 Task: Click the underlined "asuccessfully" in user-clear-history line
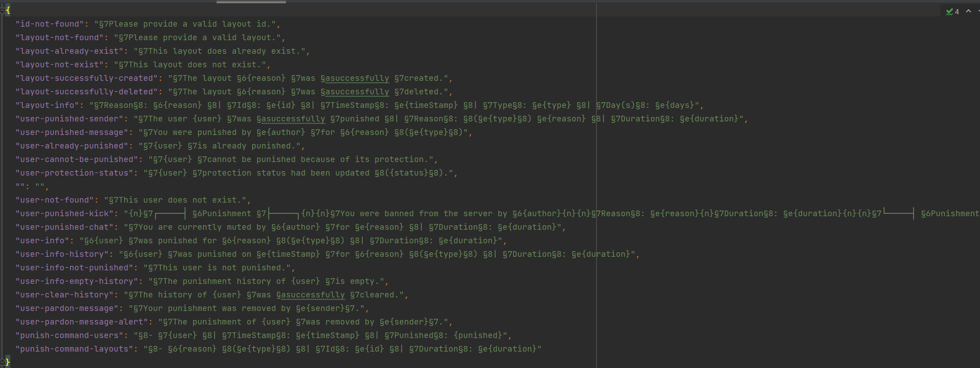pos(313,295)
